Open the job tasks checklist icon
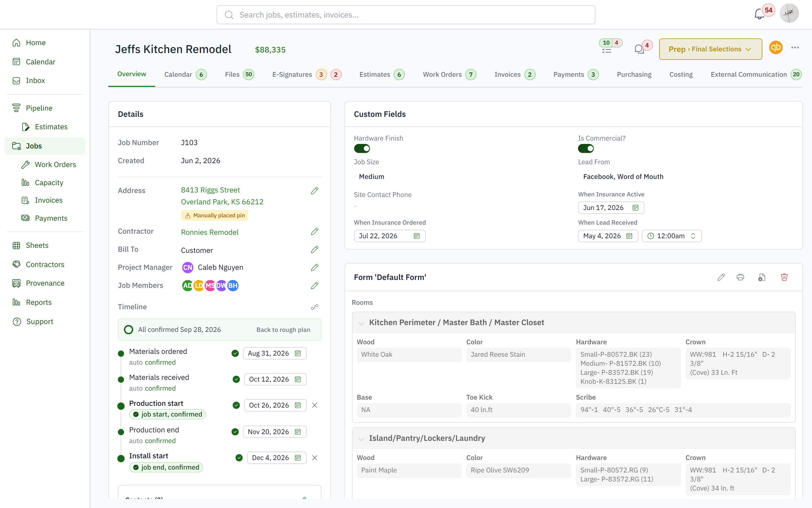The height and width of the screenshot is (508, 812). pos(606,51)
